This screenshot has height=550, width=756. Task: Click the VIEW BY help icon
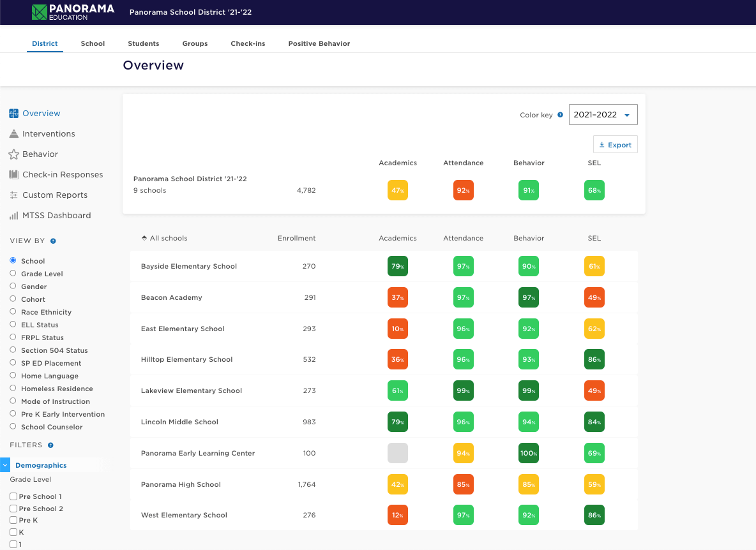(x=53, y=241)
